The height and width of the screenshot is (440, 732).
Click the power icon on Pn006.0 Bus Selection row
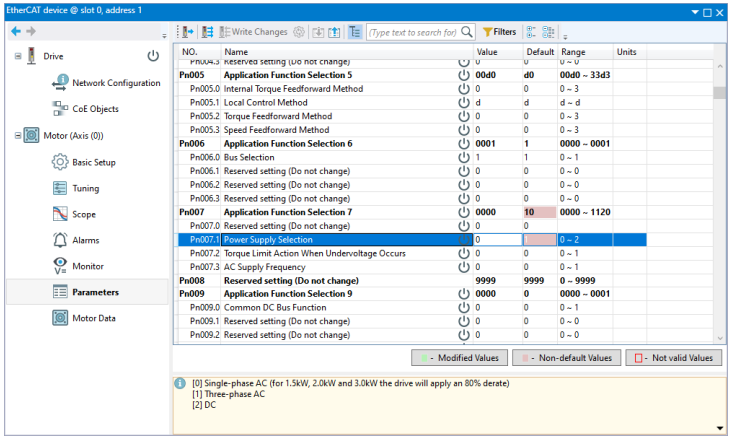pyautogui.click(x=464, y=157)
